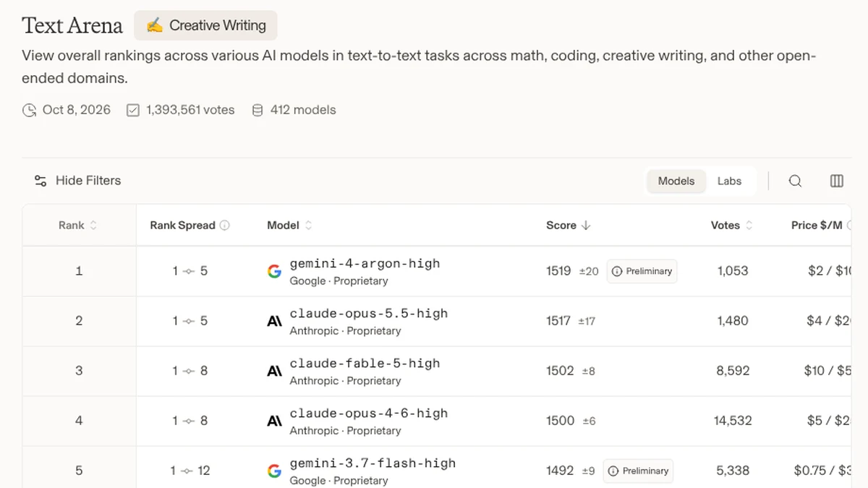Open the Creative Writing category selector
This screenshot has width=868, height=488.
click(x=205, y=25)
